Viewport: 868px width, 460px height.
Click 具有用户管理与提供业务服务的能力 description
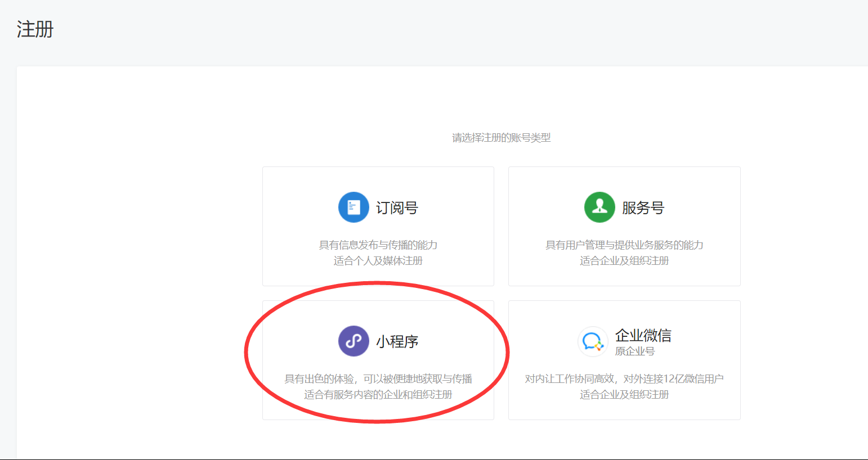coord(624,245)
